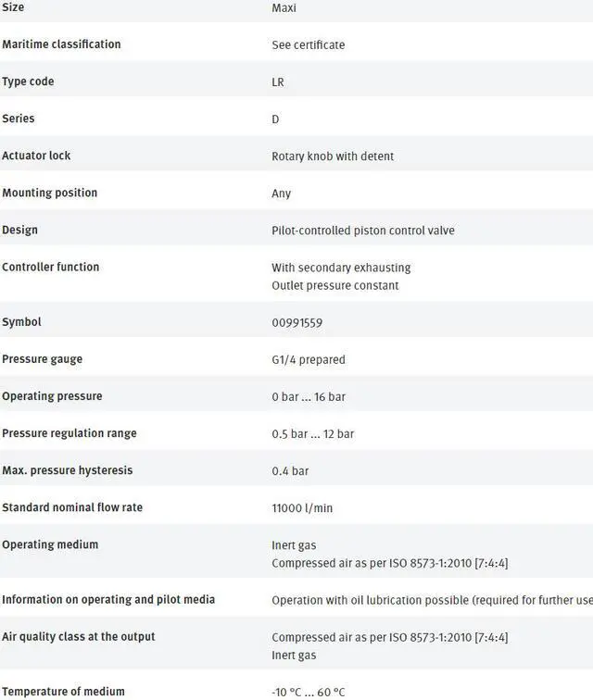Image resolution: width=593 pixels, height=700 pixels.
Task: Click the Air quality class at the output label
Action: [79, 637]
